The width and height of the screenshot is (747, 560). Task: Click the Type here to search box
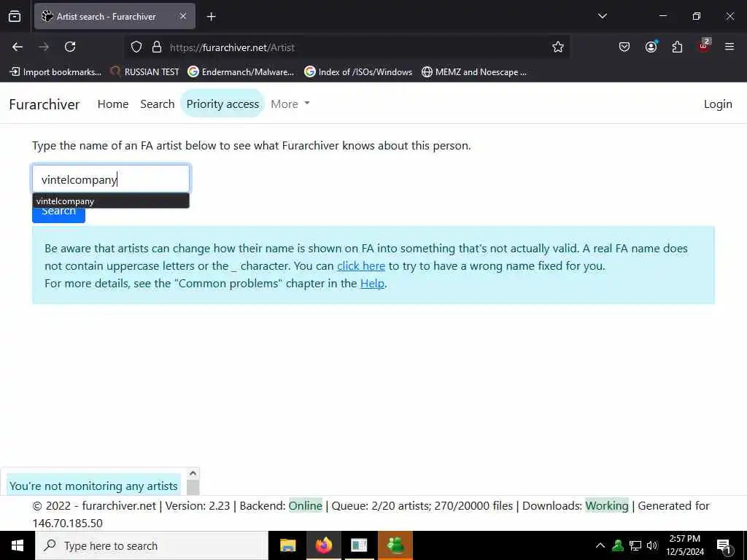pos(152,545)
